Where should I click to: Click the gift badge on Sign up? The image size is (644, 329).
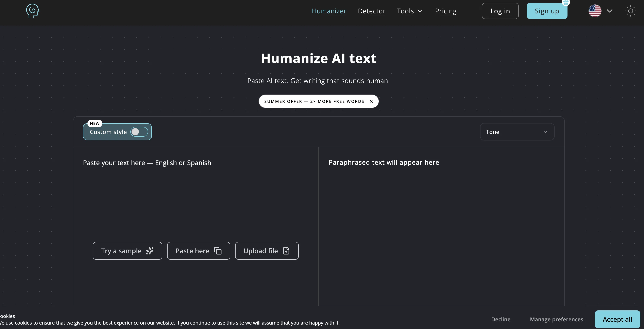click(565, 2)
